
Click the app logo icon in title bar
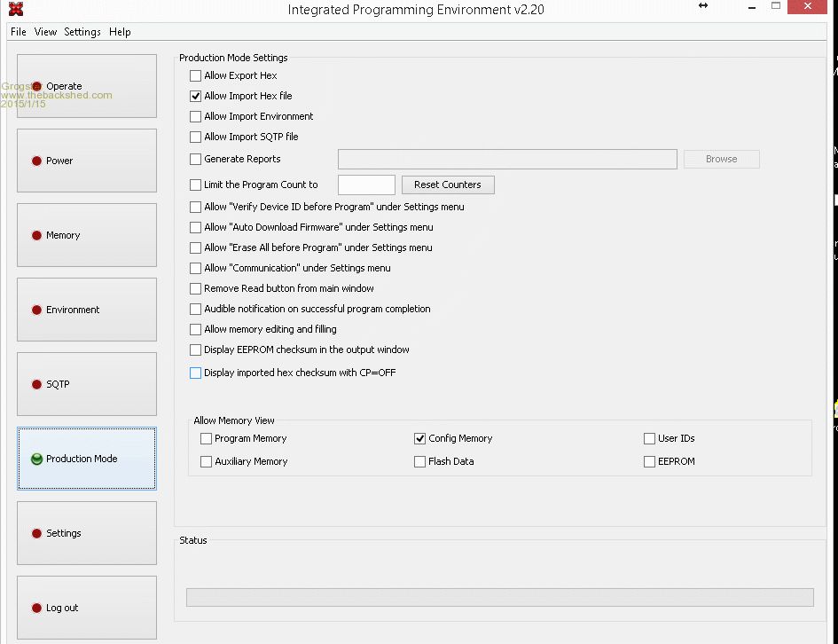(15, 10)
